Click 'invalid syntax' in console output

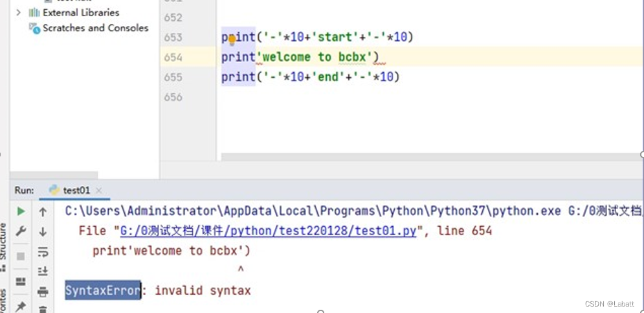203,291
